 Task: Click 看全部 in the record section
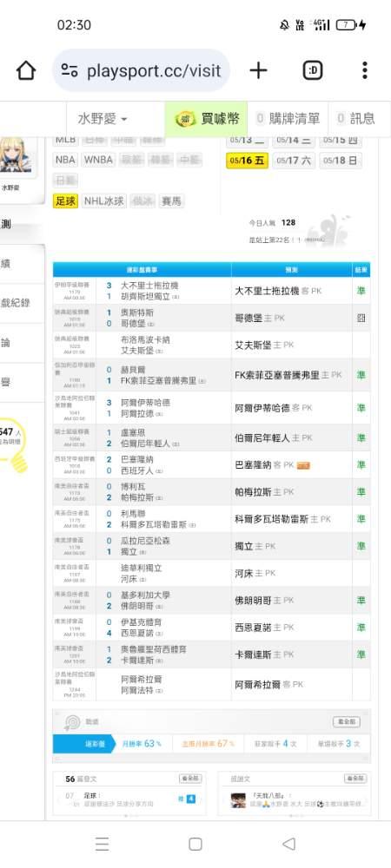click(346, 722)
